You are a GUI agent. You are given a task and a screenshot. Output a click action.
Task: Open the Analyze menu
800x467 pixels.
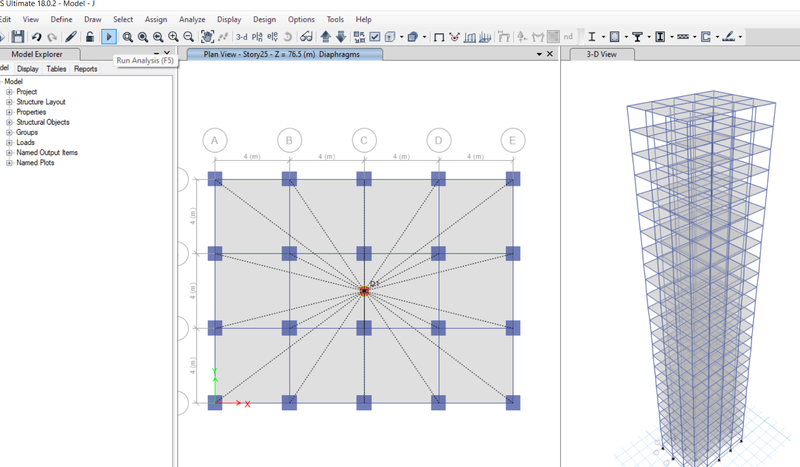coord(192,19)
